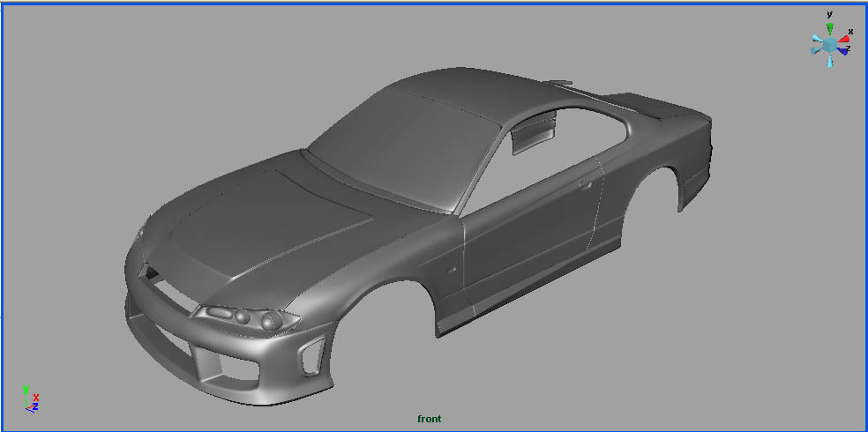Click the dark blue Z-axis cone on gizmo
Screen dimensions: 868x432
pos(843,50)
